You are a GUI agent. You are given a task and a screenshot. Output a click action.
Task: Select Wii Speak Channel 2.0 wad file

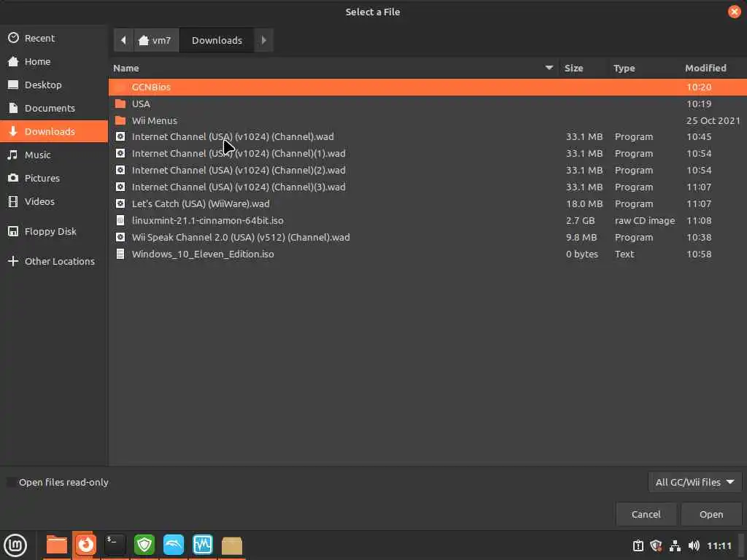(427, 237)
